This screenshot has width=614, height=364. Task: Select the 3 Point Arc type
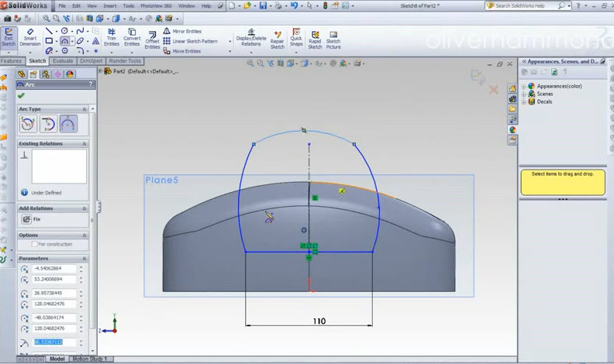68,123
